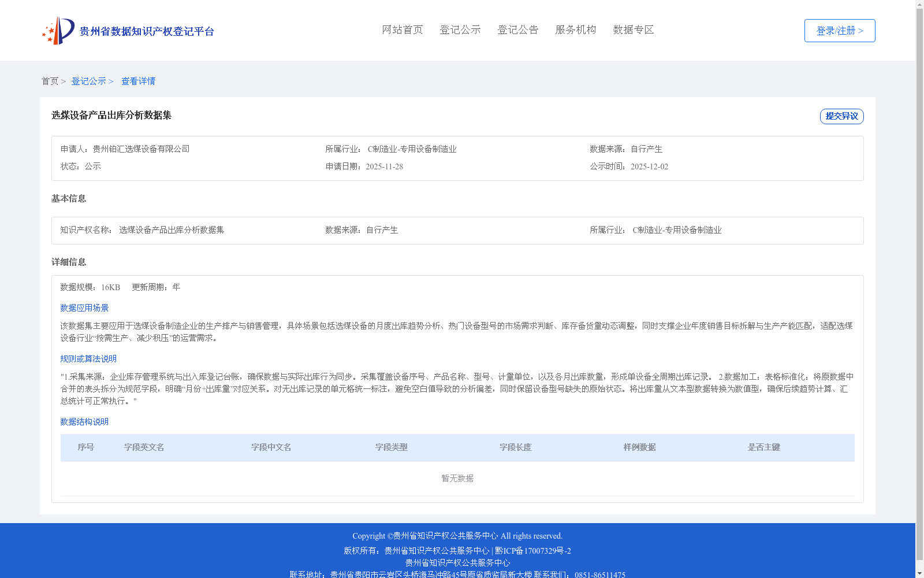Click the scrollbar down arrow

(919, 573)
